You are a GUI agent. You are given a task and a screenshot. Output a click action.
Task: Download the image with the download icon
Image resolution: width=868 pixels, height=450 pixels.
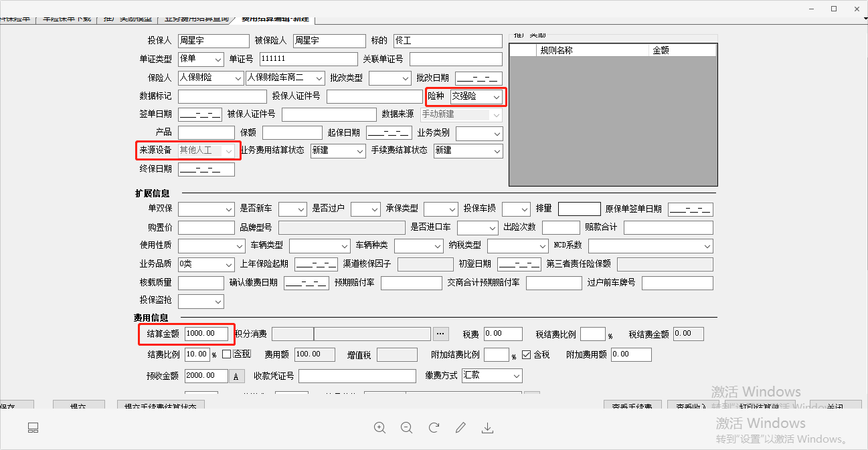pos(487,428)
